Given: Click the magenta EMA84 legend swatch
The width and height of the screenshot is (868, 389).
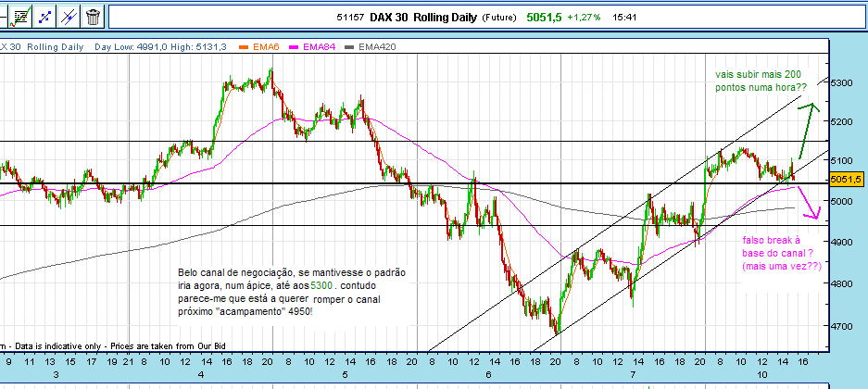Looking at the screenshot, I should tap(294, 47).
